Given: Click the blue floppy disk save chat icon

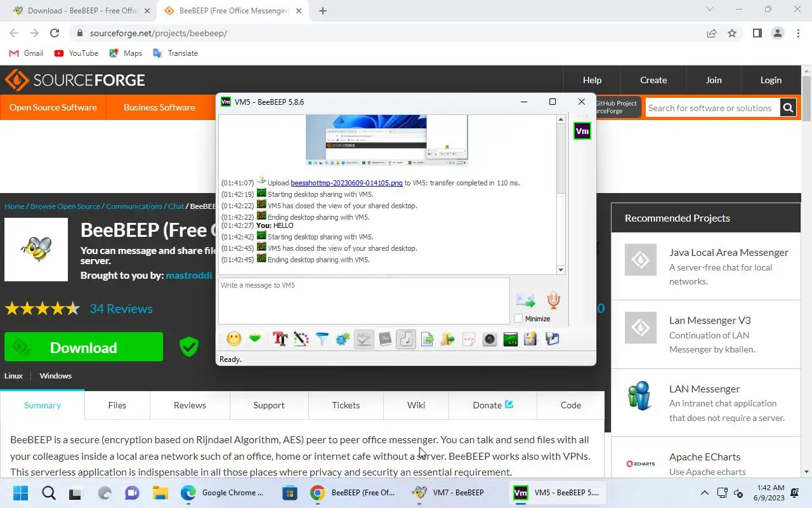Looking at the screenshot, I should [x=552, y=339].
